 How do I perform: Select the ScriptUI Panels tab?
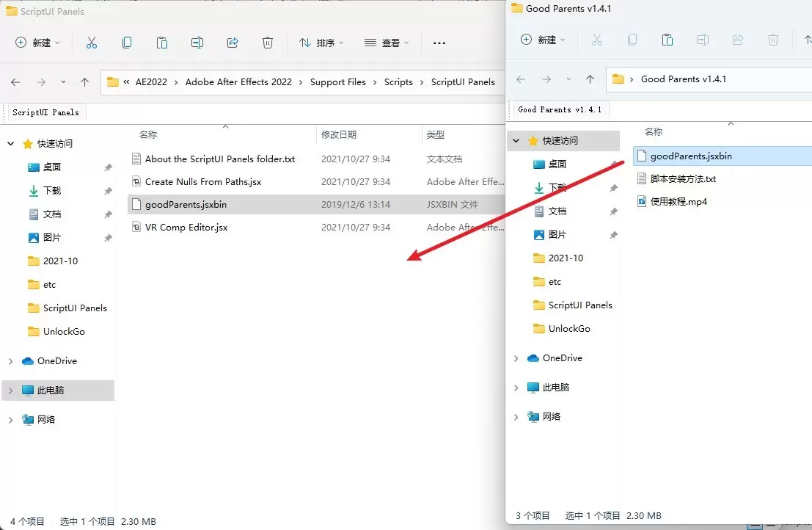click(x=45, y=112)
